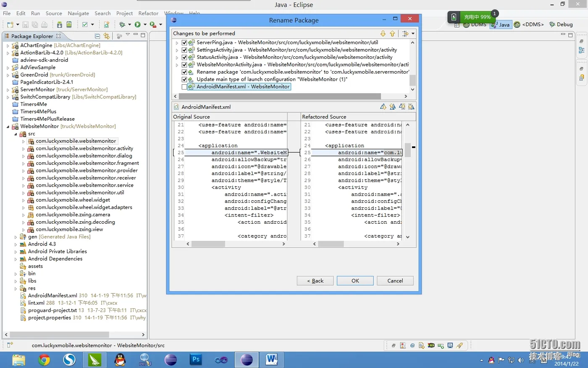Uncheck the Rename package change
Image resolution: width=588 pixels, height=368 pixels.
pos(184,72)
